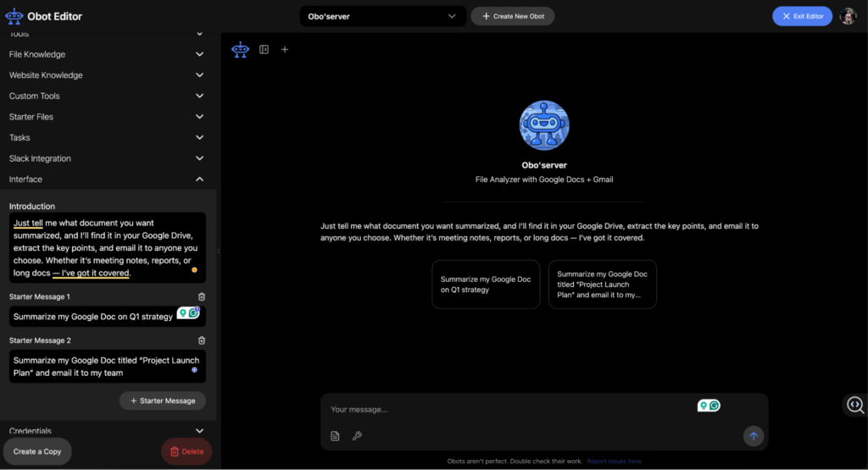Edit the Introduction text area
Screen dimensions: 868x470
point(108,248)
